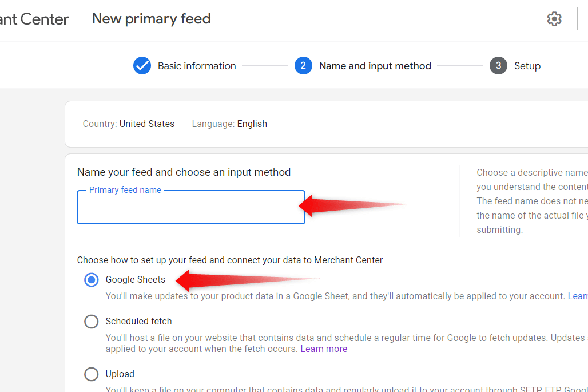Select the Name and input method step label
Image resolution: width=588 pixels, height=392 pixels.
[375, 66]
